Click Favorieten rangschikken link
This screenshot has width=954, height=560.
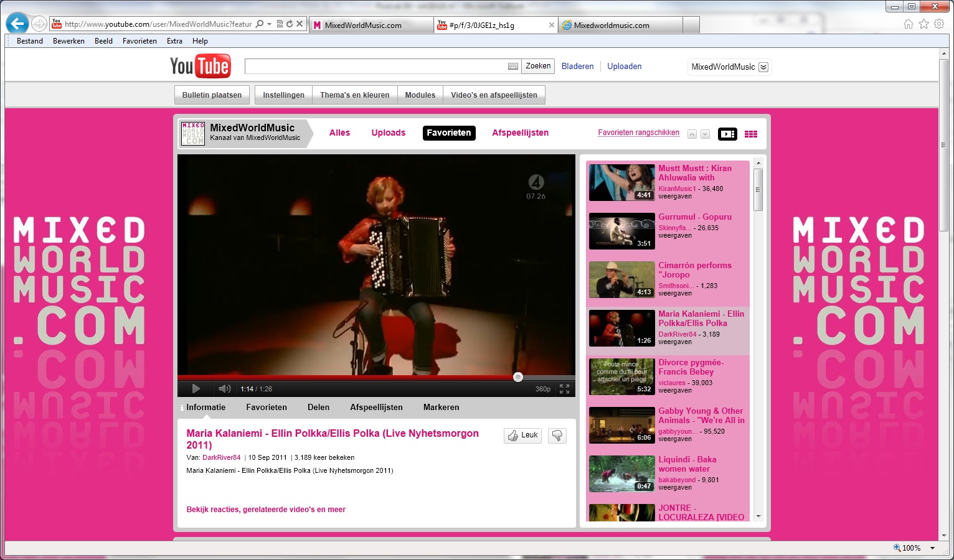tap(638, 133)
